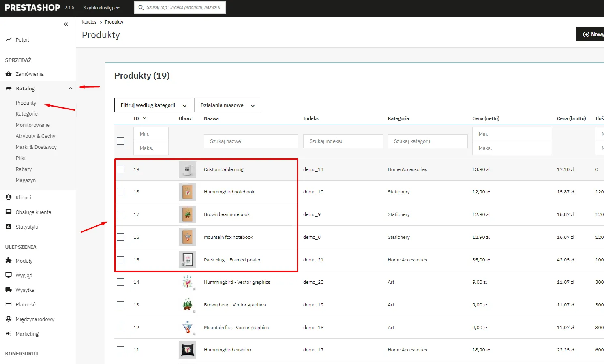Collapse the sidebar with double-chevron icon
Screen dimensions: 604x364
pyautogui.click(x=66, y=24)
